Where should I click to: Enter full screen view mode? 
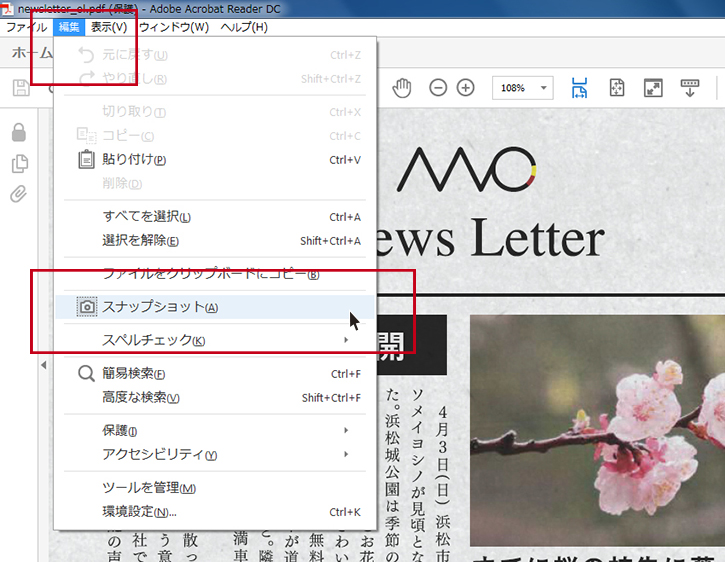(x=653, y=88)
